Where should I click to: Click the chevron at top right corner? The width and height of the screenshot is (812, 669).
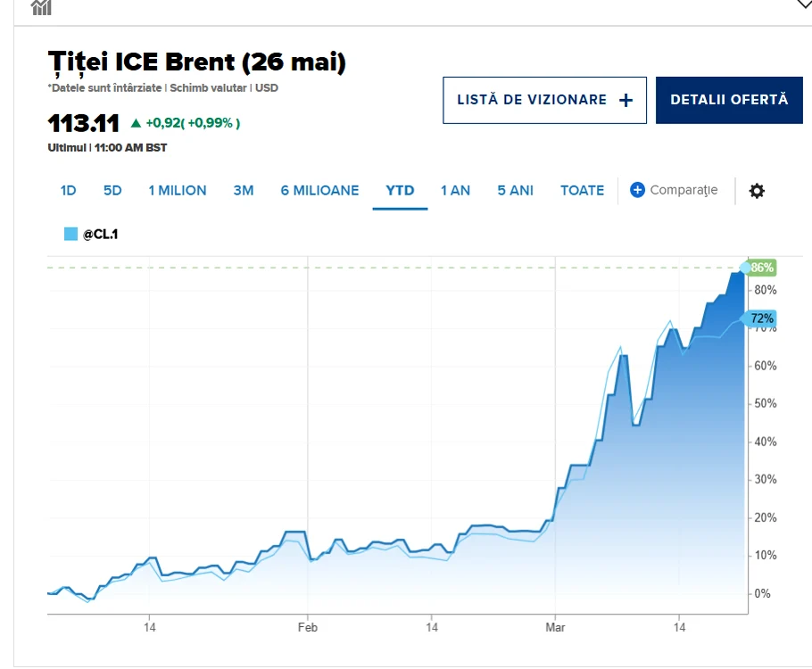tap(804, 4)
